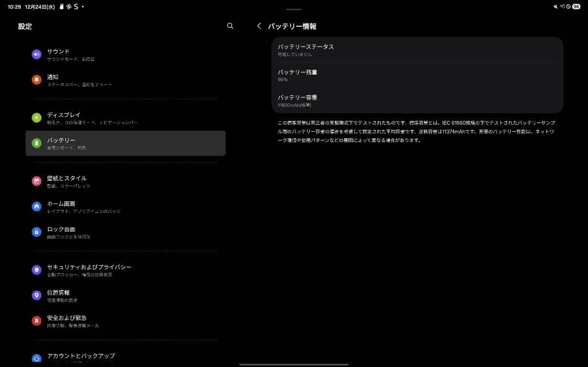Select the バッテリーステータス row

click(416, 50)
